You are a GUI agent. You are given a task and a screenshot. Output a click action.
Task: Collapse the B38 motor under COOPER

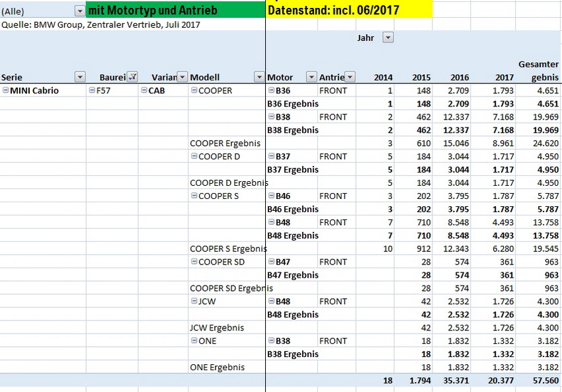point(271,117)
